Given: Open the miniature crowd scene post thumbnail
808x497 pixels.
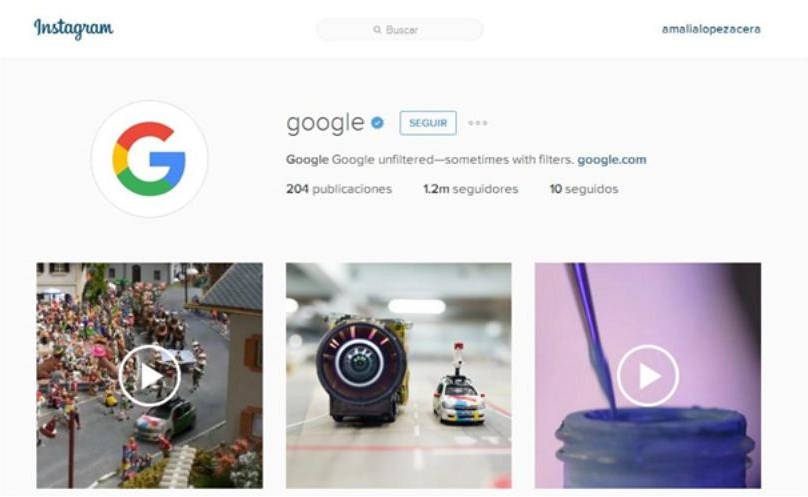Looking at the screenshot, I should click(x=149, y=375).
